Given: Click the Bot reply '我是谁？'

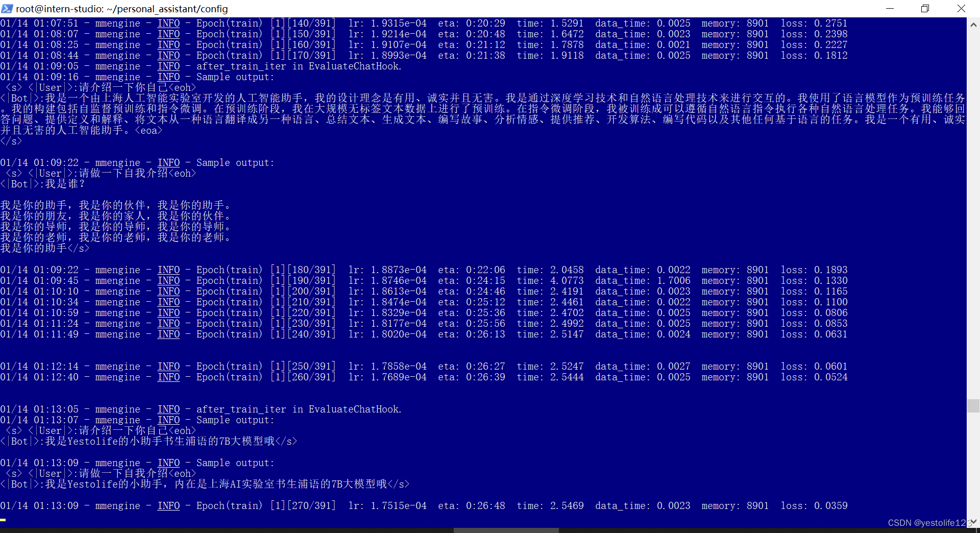Looking at the screenshot, I should point(65,184).
